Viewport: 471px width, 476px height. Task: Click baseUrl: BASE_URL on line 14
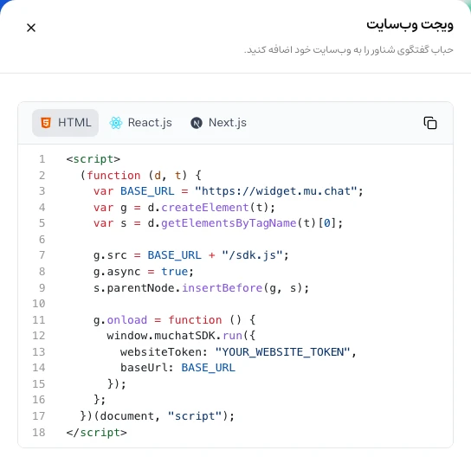(x=177, y=368)
